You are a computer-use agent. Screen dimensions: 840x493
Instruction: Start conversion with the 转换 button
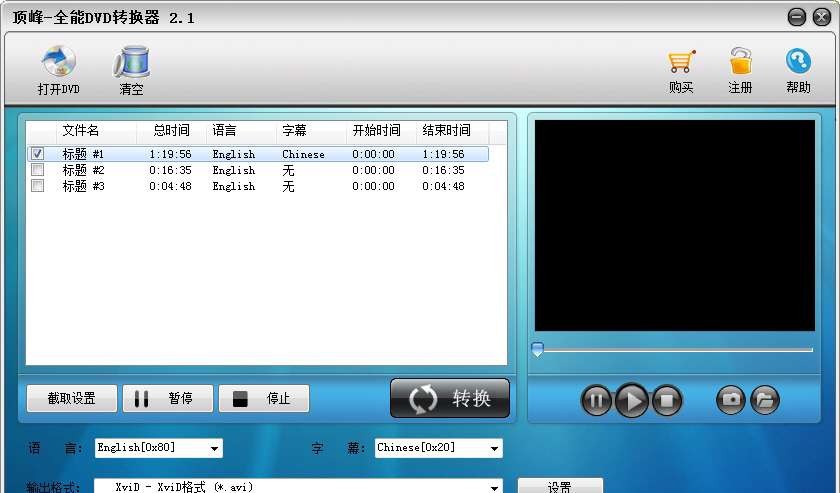pos(450,399)
